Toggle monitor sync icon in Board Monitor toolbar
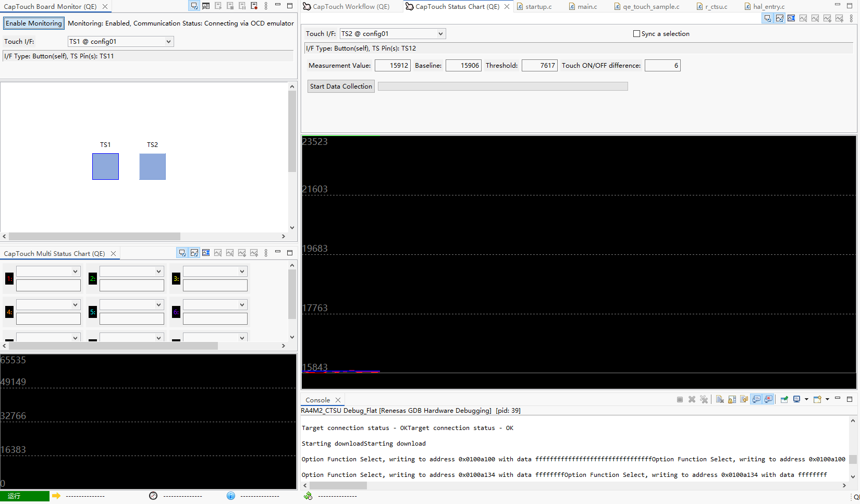 pos(194,6)
